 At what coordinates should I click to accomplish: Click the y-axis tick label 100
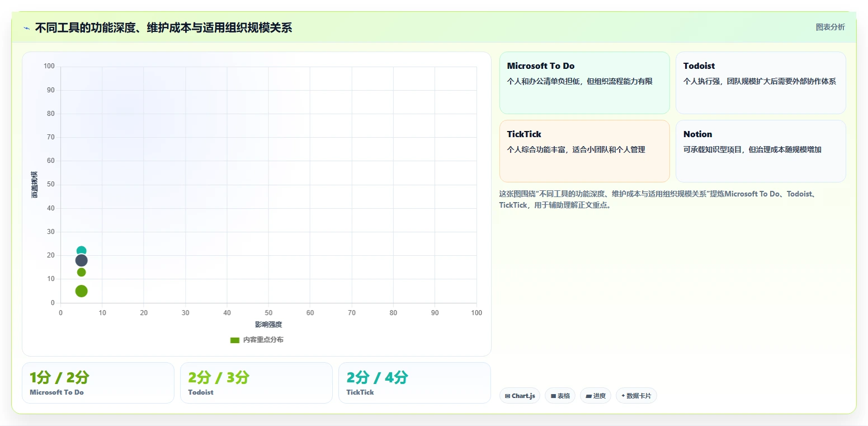point(49,66)
